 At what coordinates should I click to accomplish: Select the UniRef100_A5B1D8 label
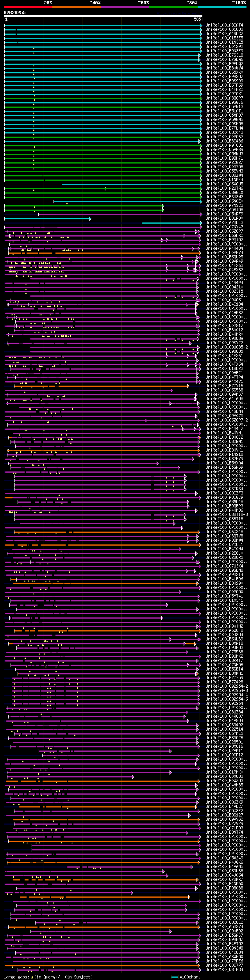pyautogui.click(x=224, y=210)
